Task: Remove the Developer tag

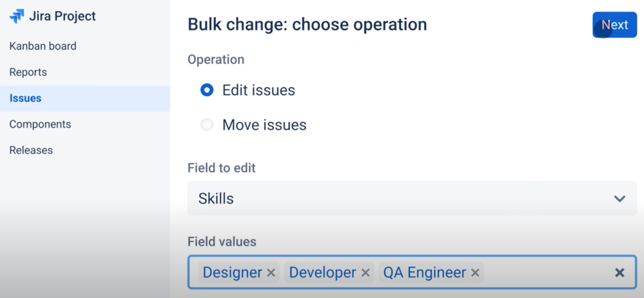Action: [366, 273]
